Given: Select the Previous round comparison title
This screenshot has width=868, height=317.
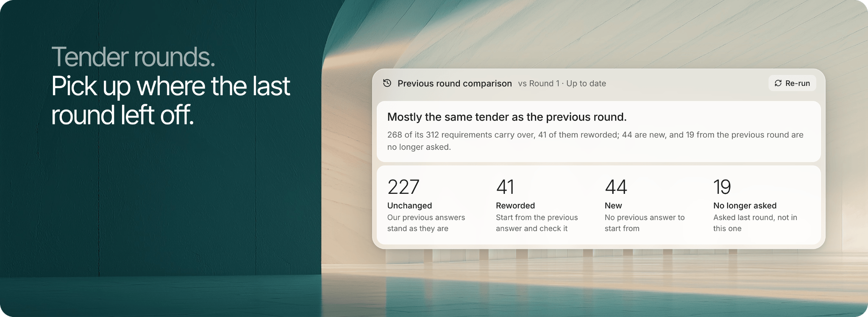Looking at the screenshot, I should point(455,83).
